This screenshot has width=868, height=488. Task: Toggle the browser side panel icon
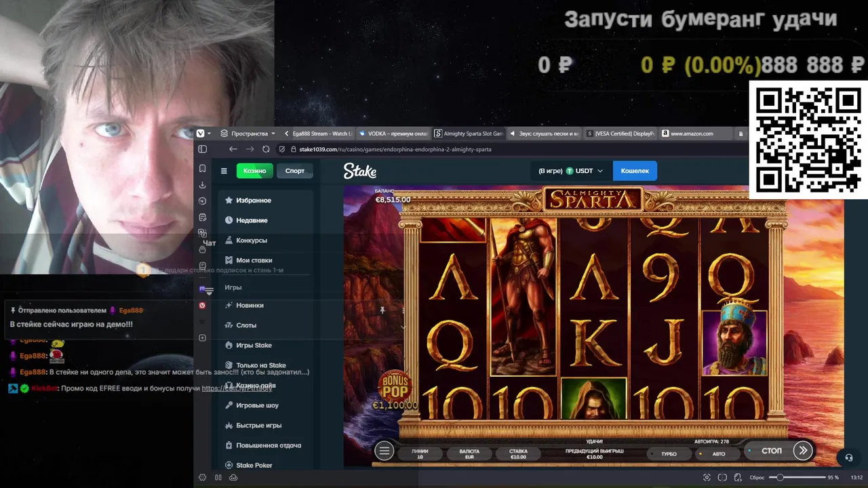[x=202, y=149]
